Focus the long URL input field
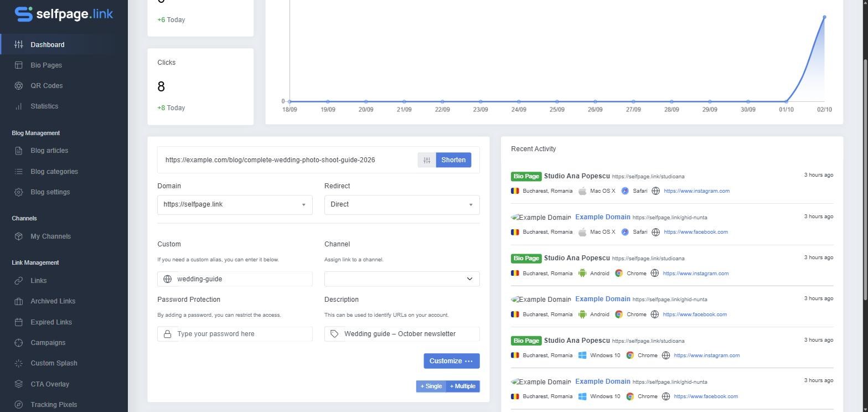This screenshot has height=412, width=868. click(289, 160)
